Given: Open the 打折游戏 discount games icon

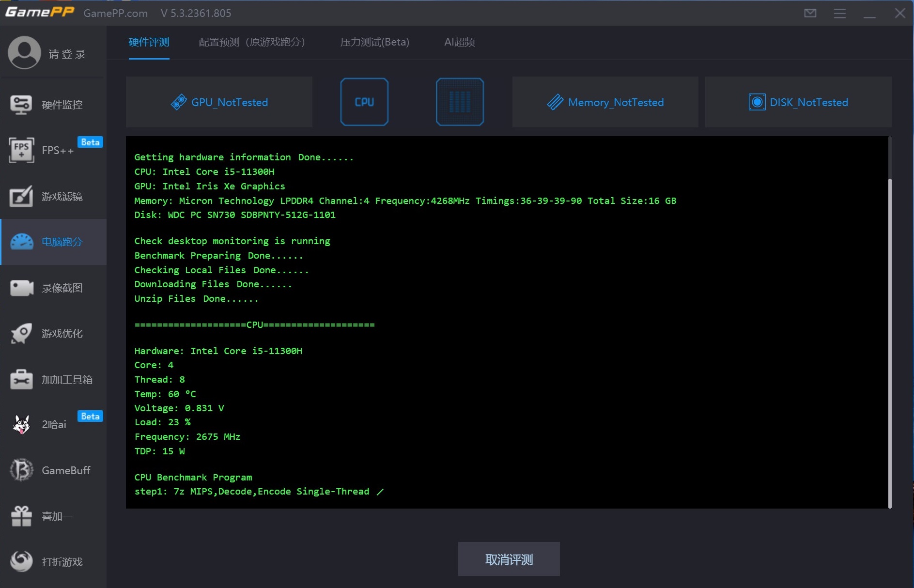Looking at the screenshot, I should [x=21, y=561].
